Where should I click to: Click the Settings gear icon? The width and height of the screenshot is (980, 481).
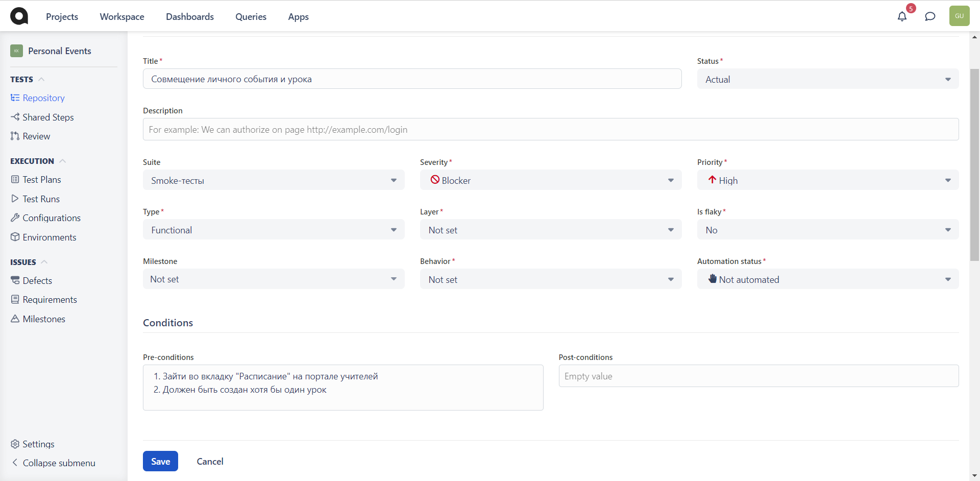tap(15, 444)
